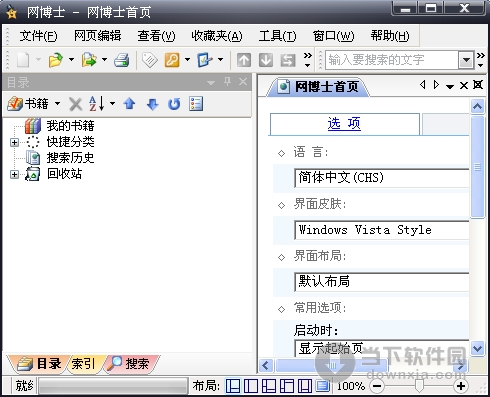This screenshot has height=397, width=490.
Task: Open the 帮助(H) menu
Action: click(x=390, y=36)
